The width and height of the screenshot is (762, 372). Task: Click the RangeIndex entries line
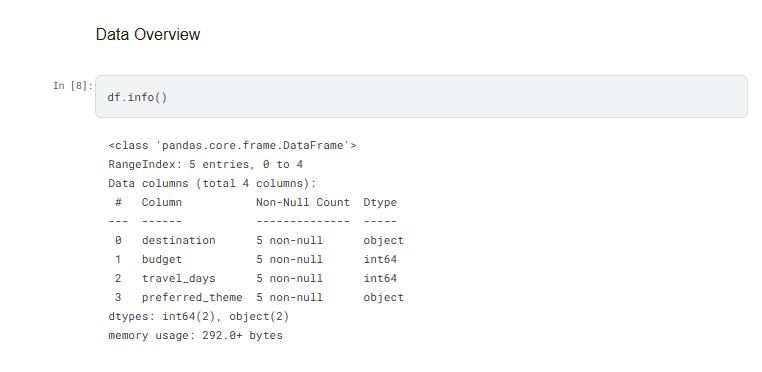[206, 164]
